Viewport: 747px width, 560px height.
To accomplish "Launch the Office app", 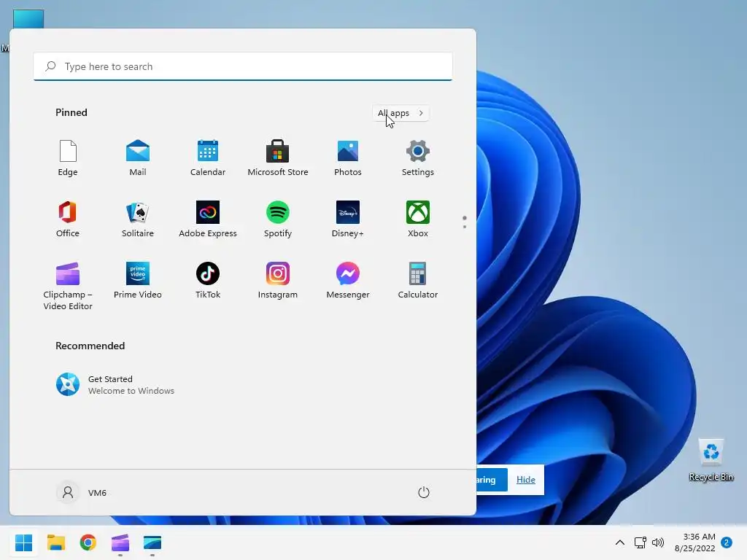I will point(68,219).
